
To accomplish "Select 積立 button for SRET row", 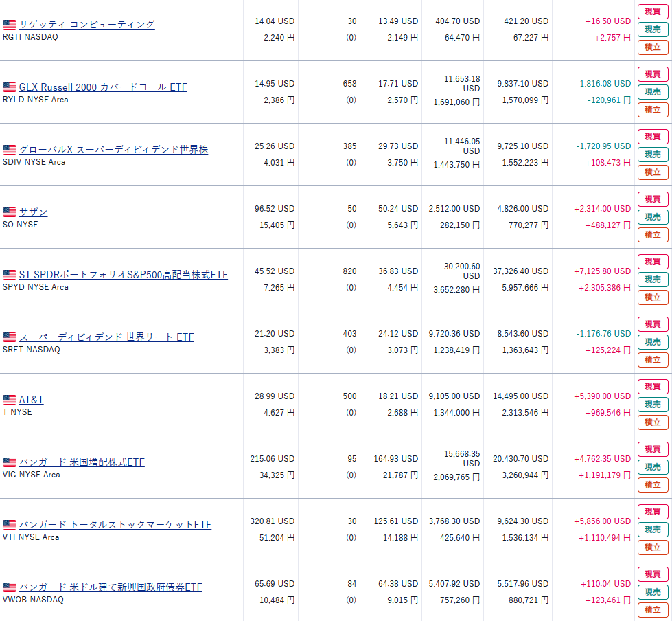I will 652,360.
